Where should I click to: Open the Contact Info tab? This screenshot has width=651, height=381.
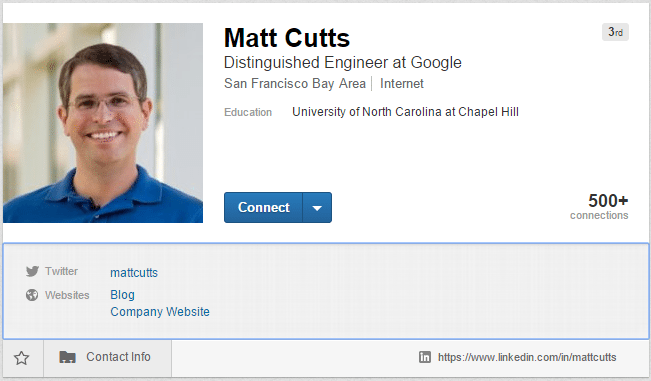108,357
